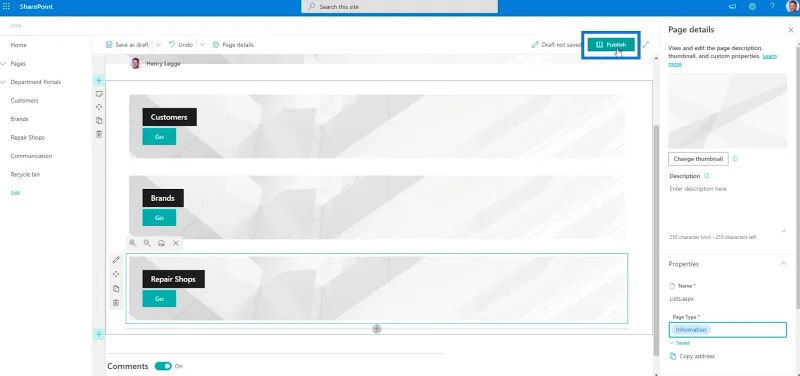Collapse the Department Portals navigation group
This screenshot has width=800, height=376.
(4, 82)
